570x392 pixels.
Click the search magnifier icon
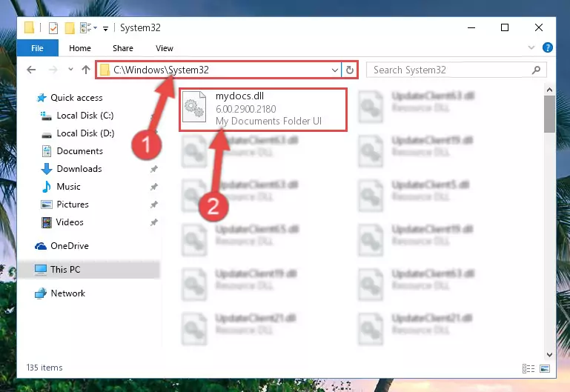[x=536, y=70]
